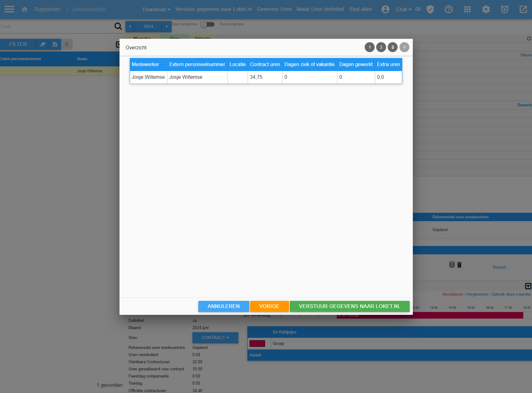Navigate to Rapporten in the breadcrumb
Viewport: 532px width, 393px height.
coord(47,9)
